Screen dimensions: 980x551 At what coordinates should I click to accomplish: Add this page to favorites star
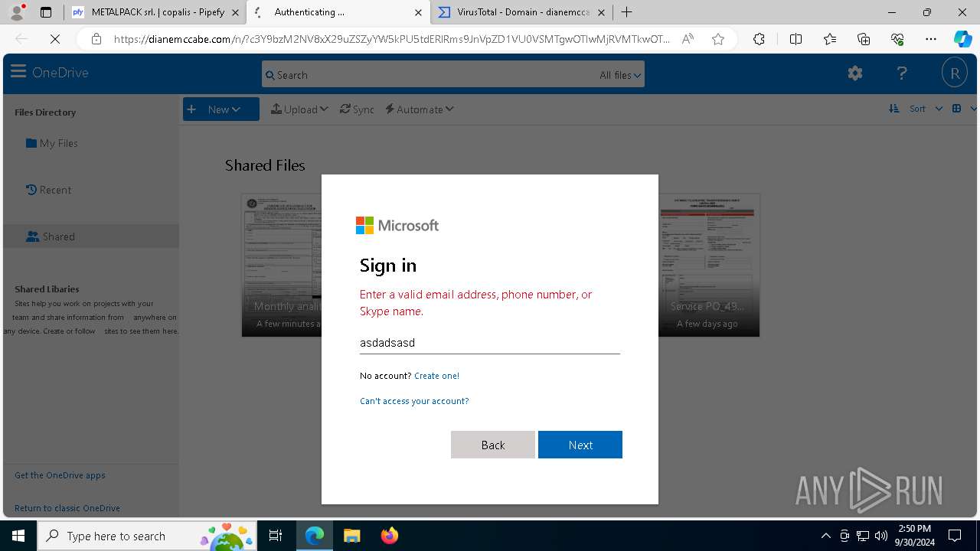[x=718, y=39]
